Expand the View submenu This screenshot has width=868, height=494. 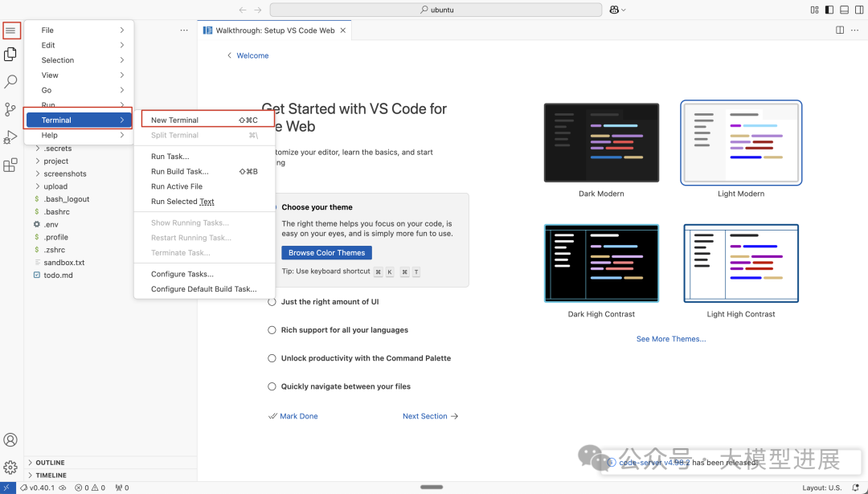[x=79, y=76]
